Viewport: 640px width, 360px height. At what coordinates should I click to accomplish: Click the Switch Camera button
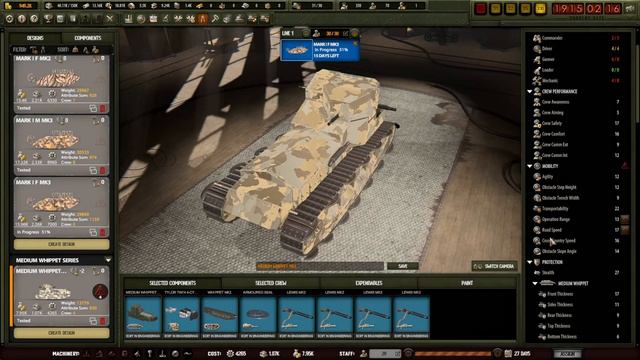(x=495, y=266)
